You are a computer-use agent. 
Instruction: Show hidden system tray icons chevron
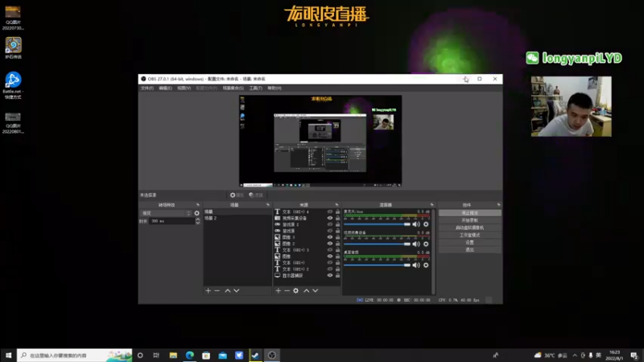[x=575, y=356]
